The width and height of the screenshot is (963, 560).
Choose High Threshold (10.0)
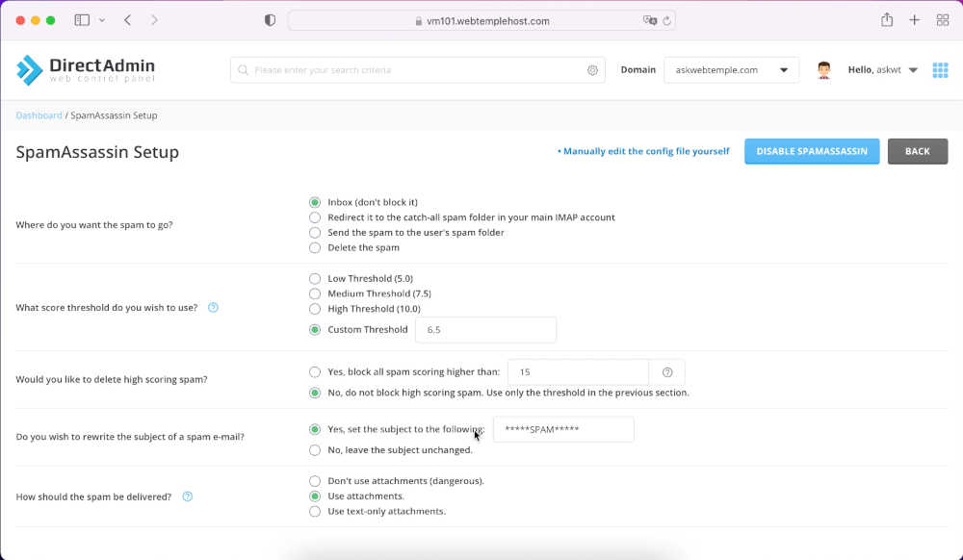pos(315,309)
